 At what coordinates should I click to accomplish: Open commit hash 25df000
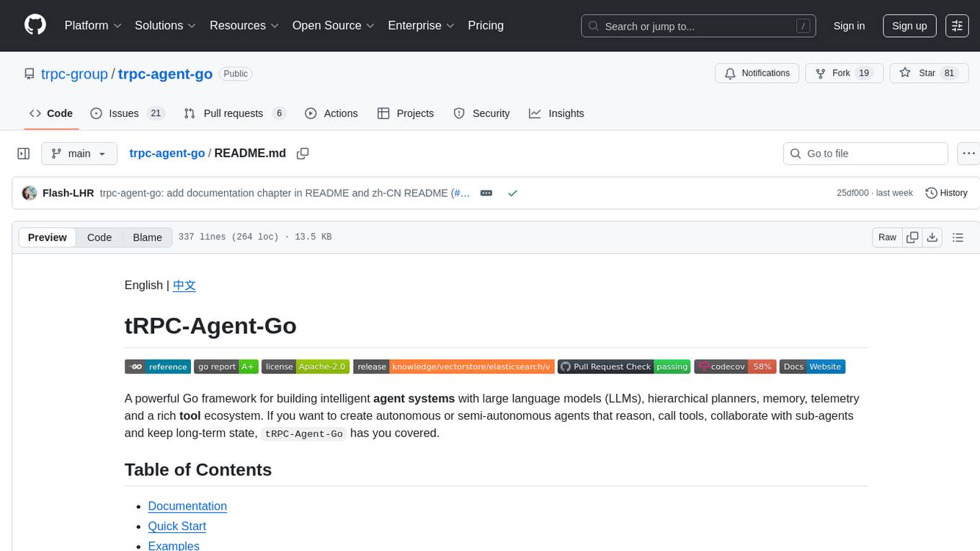click(852, 193)
